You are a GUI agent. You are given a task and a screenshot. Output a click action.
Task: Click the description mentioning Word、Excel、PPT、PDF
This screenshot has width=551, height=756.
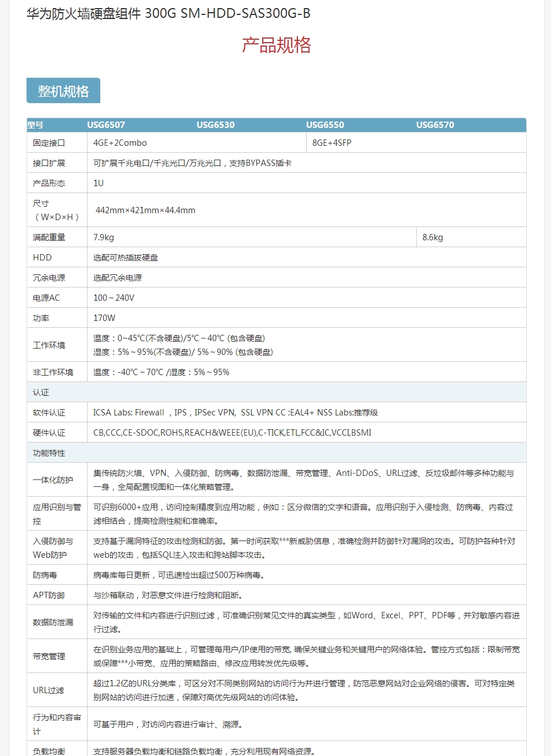click(307, 622)
